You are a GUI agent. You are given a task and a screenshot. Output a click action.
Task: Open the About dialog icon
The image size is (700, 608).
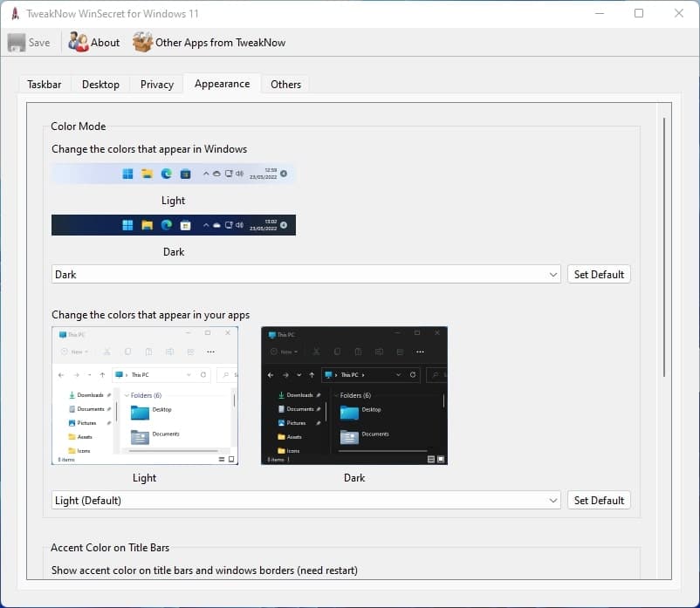[x=79, y=43]
